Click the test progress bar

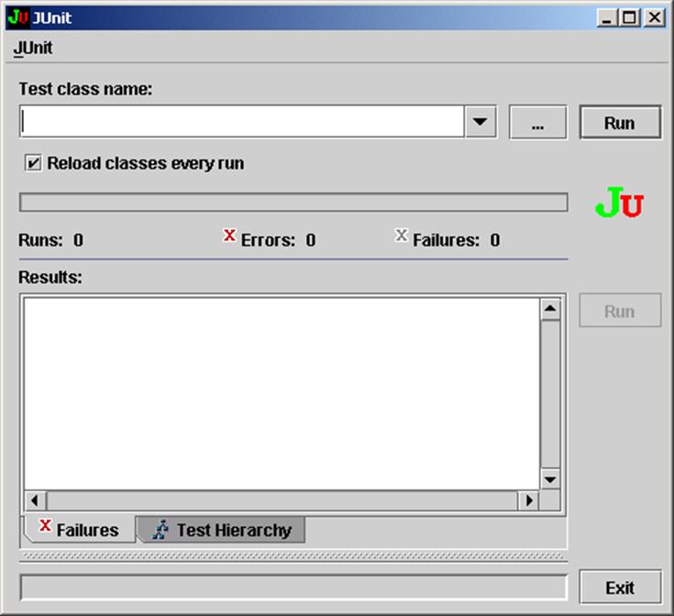click(293, 203)
